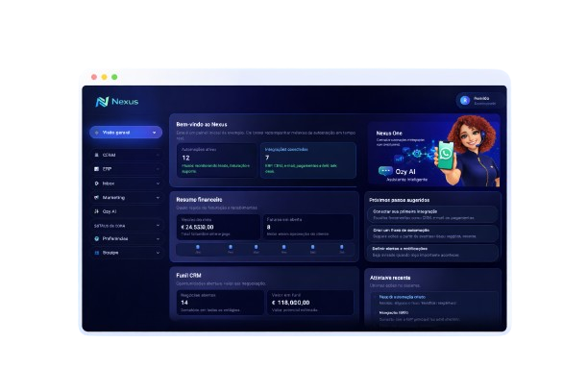Open the first recent activity entry in blue
This screenshot has height=392, width=588.
tap(402, 297)
